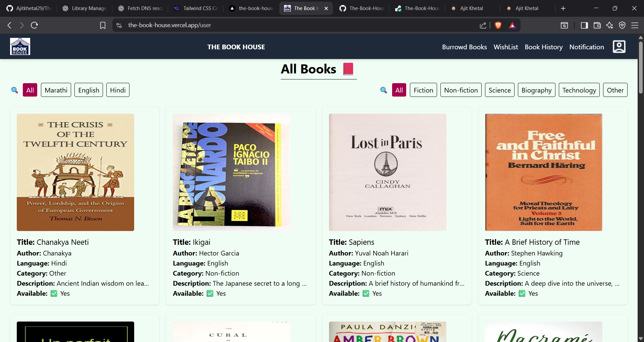Open Ikigai book cover image
The image size is (644, 342).
coord(231,172)
